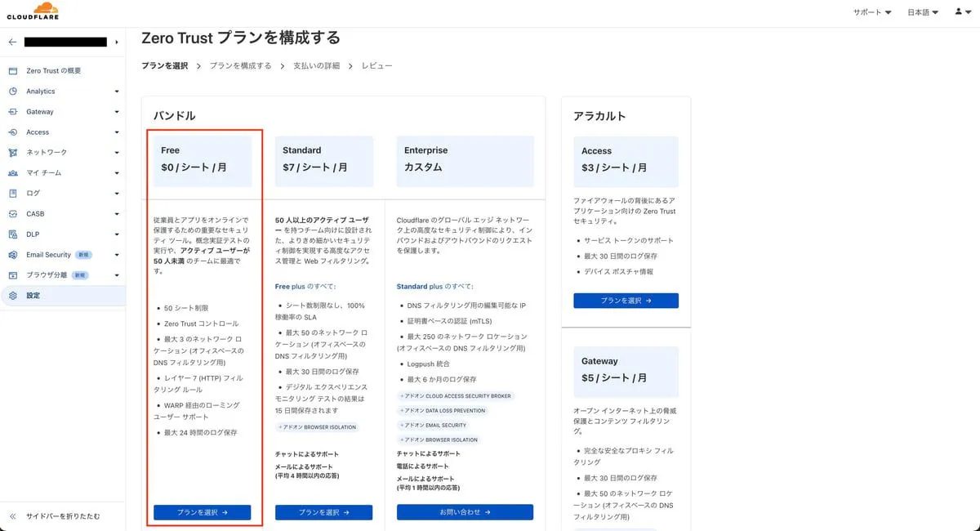Expand the マイ チーム section arrow
Screen dimensions: 980x531
tap(117, 173)
